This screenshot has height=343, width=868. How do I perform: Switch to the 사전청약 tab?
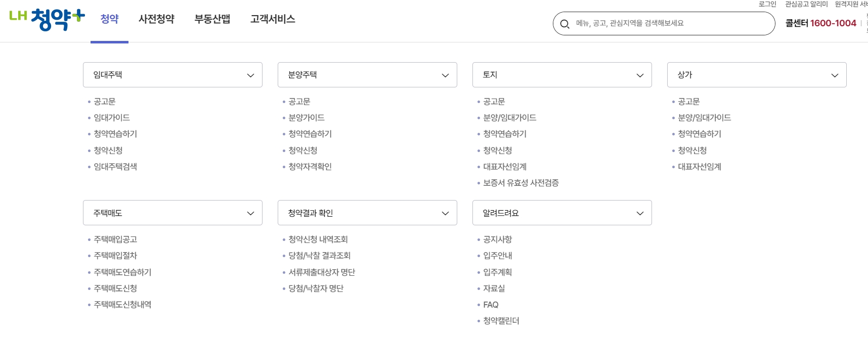click(x=156, y=19)
